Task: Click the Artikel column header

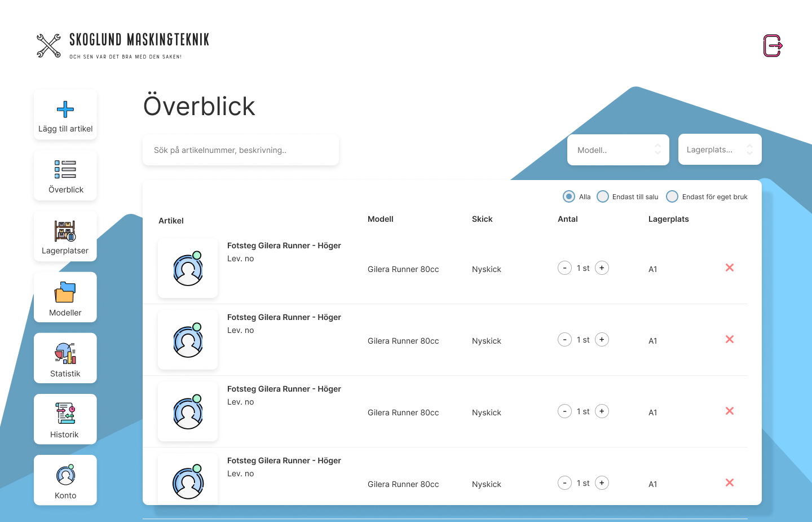Action: tap(171, 221)
